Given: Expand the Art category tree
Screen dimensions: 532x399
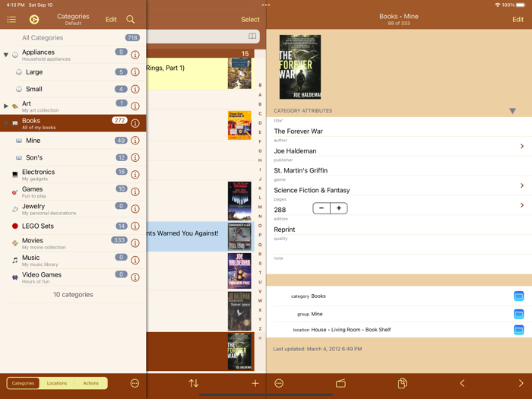Looking at the screenshot, I should (x=6, y=106).
